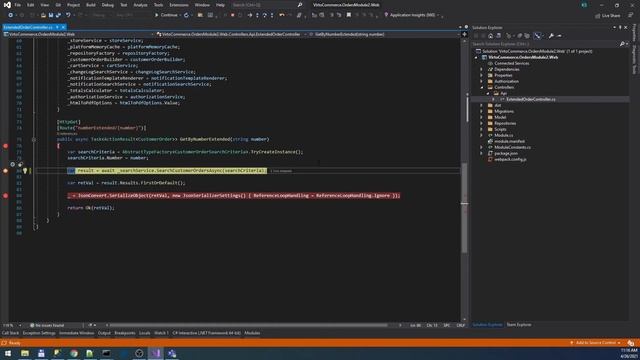Expand the Migrations folder

[481, 111]
